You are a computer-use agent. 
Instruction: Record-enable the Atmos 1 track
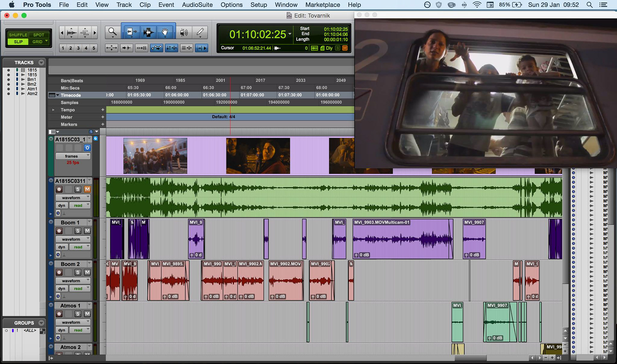click(x=59, y=314)
